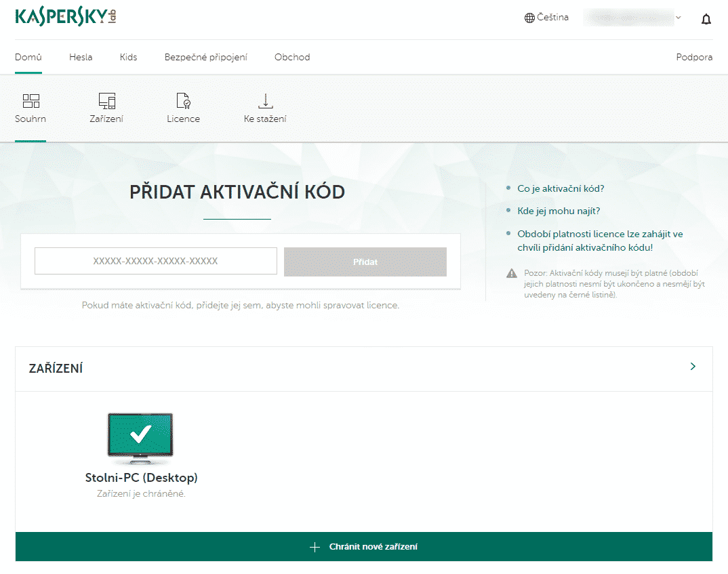Open the "Co je aktivační kód?" link
The image size is (728, 574).
tap(561, 188)
